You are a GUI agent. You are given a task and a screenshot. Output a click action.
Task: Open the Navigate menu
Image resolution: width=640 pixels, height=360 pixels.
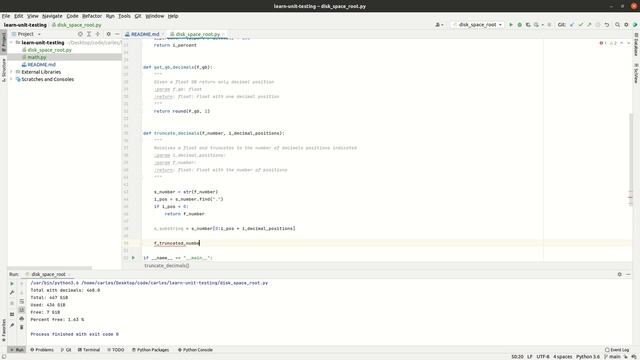tap(52, 16)
